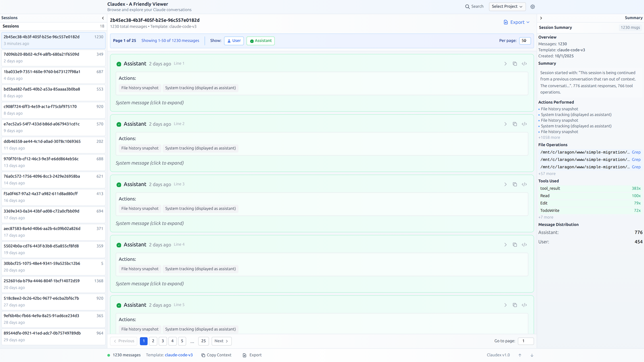644x362 pixels.
Task: Collapse the Sessions sidebar panel
Action: coord(103,18)
